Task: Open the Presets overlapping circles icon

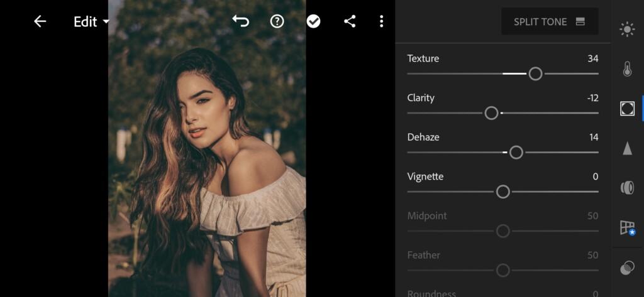Action: click(x=627, y=268)
